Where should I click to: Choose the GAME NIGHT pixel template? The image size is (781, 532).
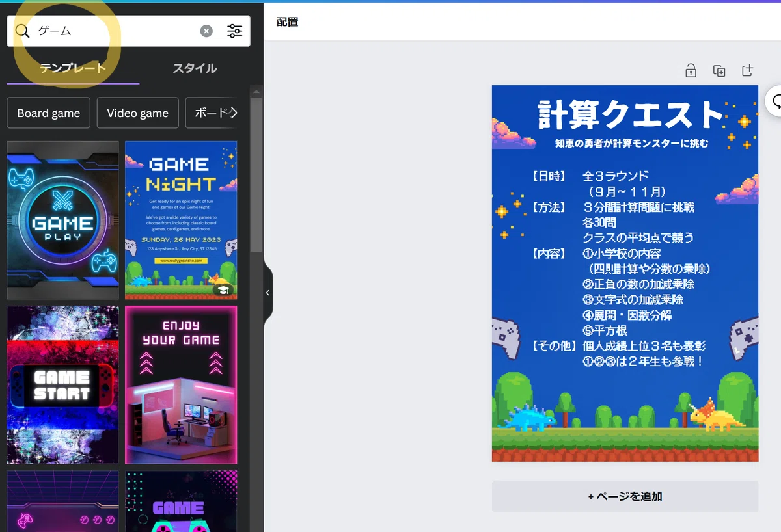[x=181, y=220]
